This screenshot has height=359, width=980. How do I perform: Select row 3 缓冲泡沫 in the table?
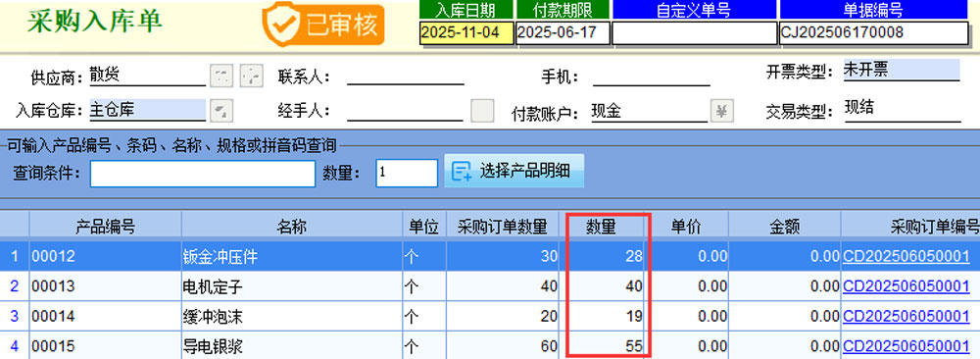coord(490,316)
